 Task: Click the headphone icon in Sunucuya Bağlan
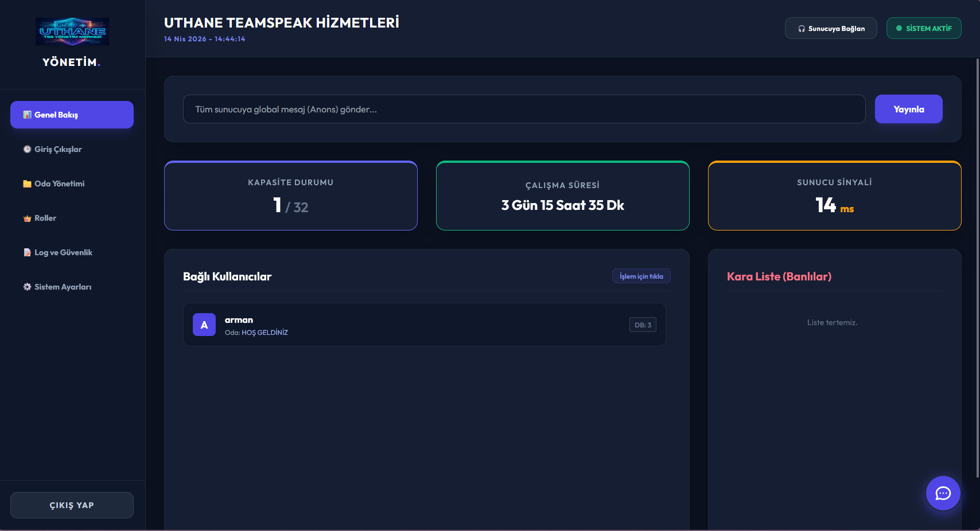pos(802,29)
